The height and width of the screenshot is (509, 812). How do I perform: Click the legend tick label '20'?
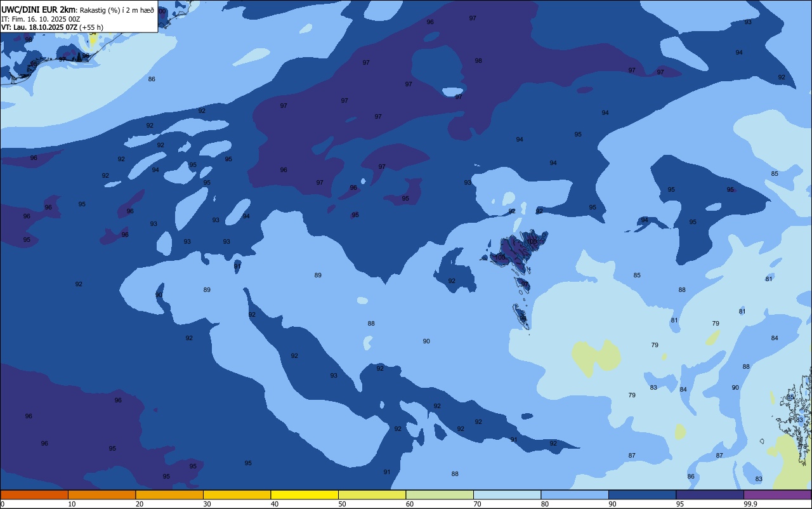[140, 504]
